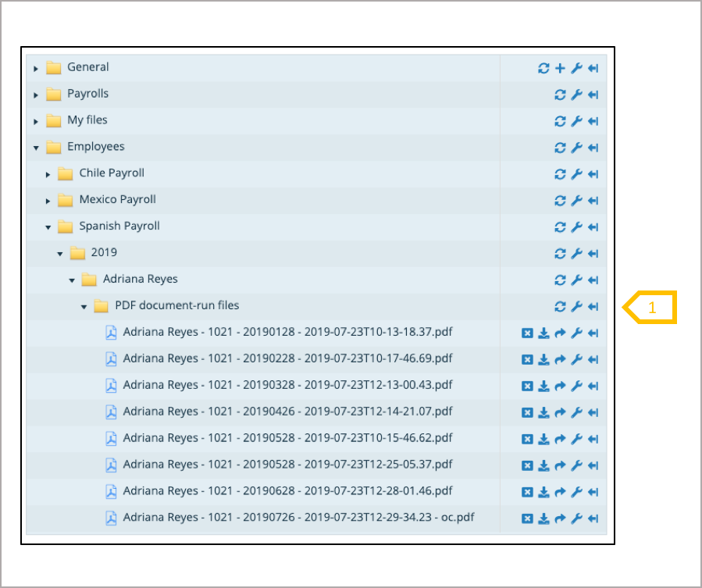The height and width of the screenshot is (588, 702).
Task: Open the PDF dated 2019-07-23T10-15-46.62
Action: [287, 438]
